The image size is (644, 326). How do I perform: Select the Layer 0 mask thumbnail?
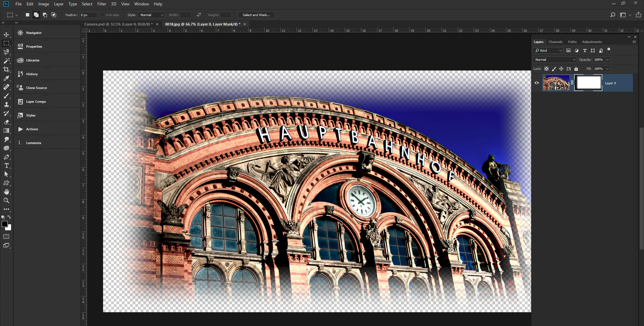(588, 83)
